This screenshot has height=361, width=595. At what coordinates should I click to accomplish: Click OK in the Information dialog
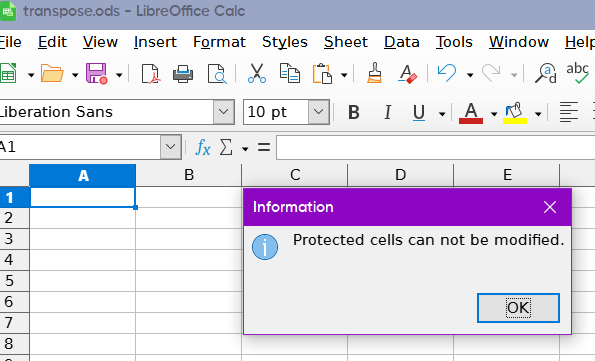pyautogui.click(x=518, y=308)
